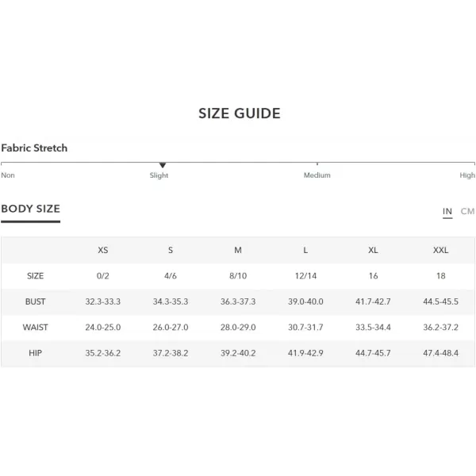Switch units to CM
476x476 pixels.
467,211
